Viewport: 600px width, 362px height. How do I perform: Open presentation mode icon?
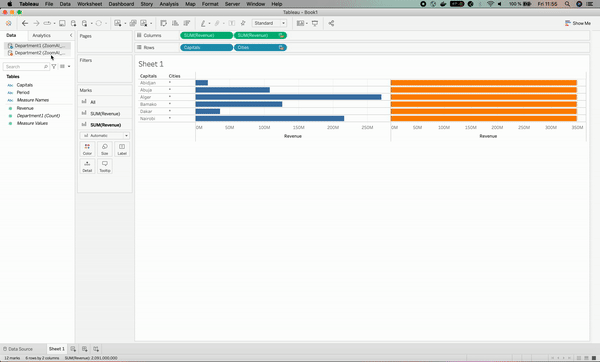tap(315, 23)
